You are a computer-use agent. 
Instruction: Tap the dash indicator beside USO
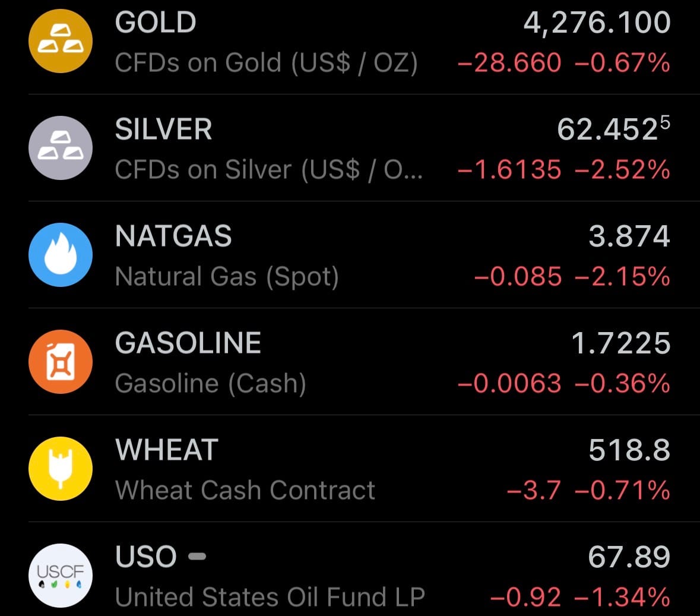[x=197, y=557]
